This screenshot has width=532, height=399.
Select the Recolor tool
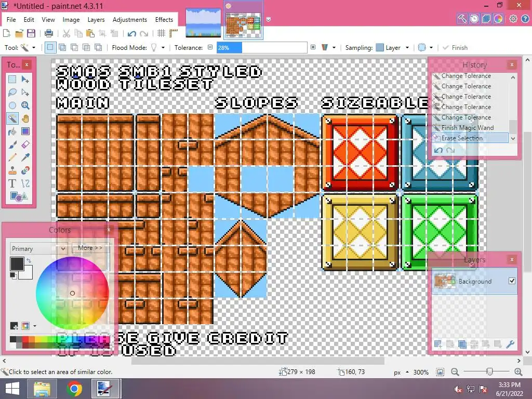click(25, 170)
